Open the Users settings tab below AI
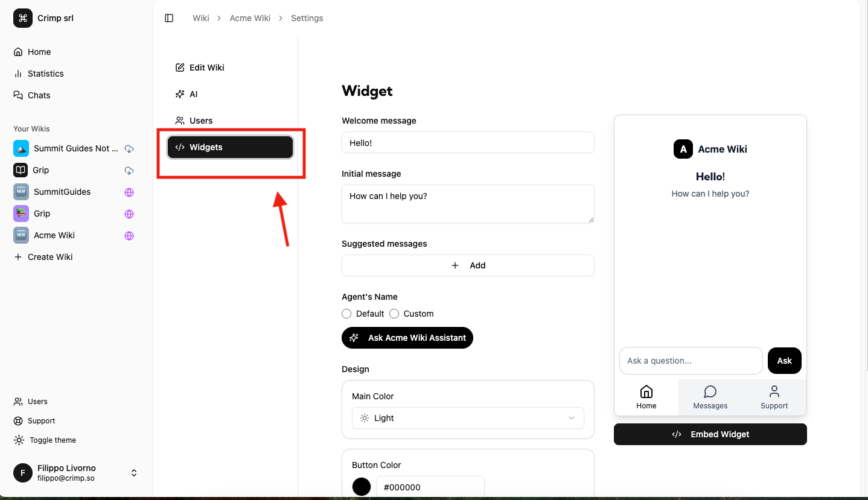Image resolution: width=868 pixels, height=500 pixels. [230, 121]
